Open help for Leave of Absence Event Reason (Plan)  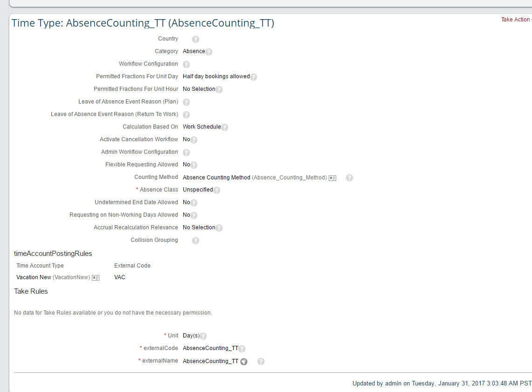pyautogui.click(x=186, y=102)
